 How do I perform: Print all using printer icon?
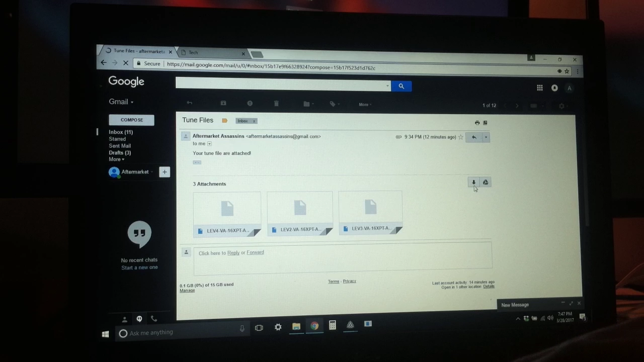click(x=477, y=123)
